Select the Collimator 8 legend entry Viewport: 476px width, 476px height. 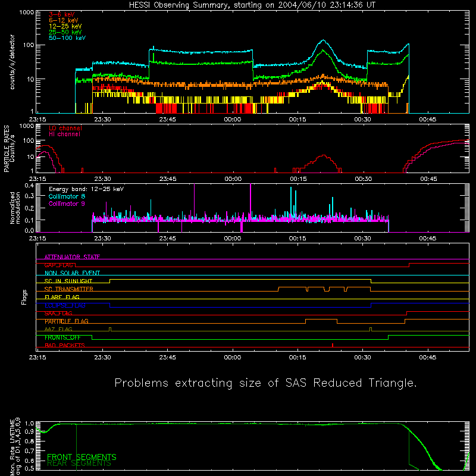[x=67, y=196]
